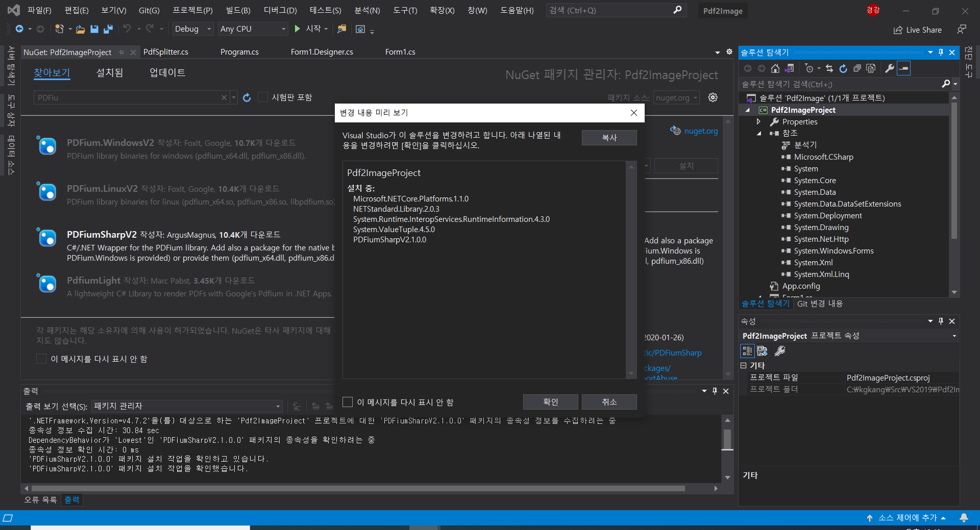The image size is (980, 530).
Task: Click the NuGet search refresh icon
Action: (x=247, y=97)
